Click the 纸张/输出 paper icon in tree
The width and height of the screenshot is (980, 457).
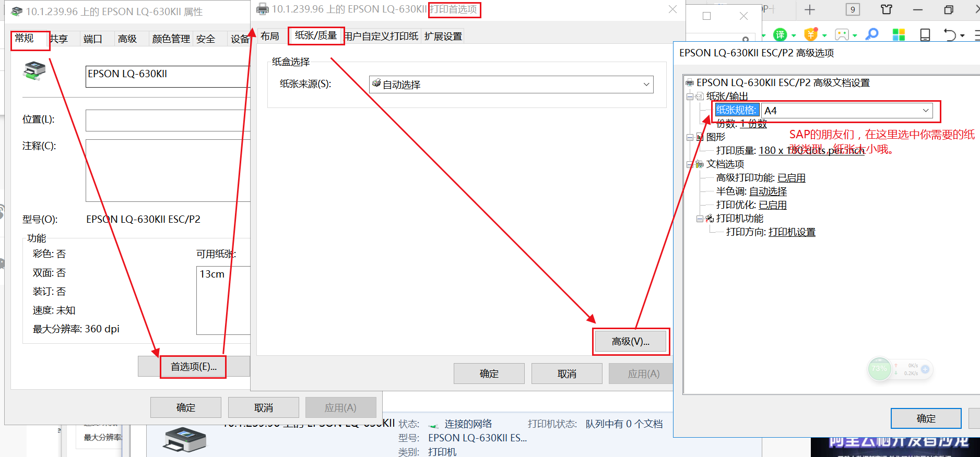pos(700,97)
